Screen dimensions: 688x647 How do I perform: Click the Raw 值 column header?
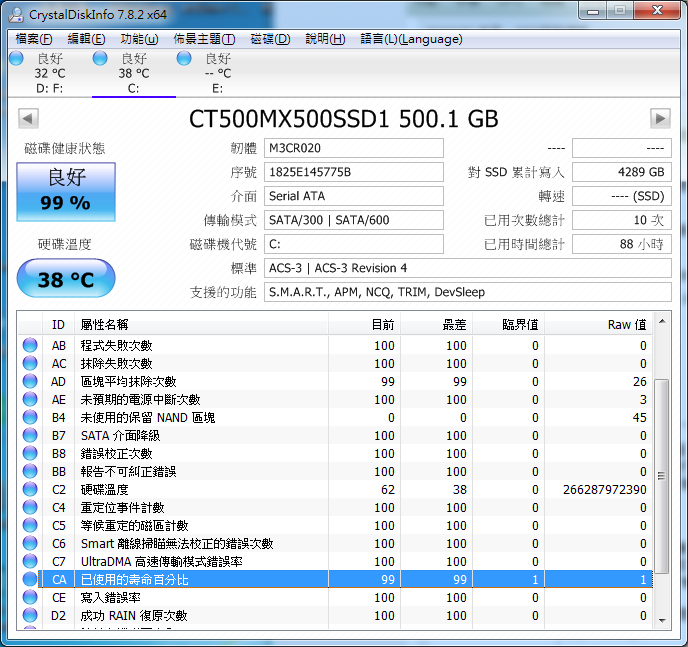(598, 325)
